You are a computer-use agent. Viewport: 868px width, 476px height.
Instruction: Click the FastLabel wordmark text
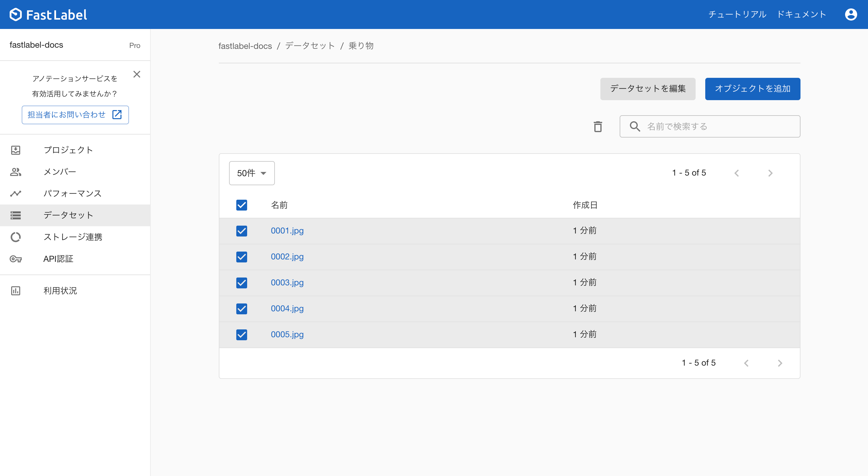tap(57, 15)
